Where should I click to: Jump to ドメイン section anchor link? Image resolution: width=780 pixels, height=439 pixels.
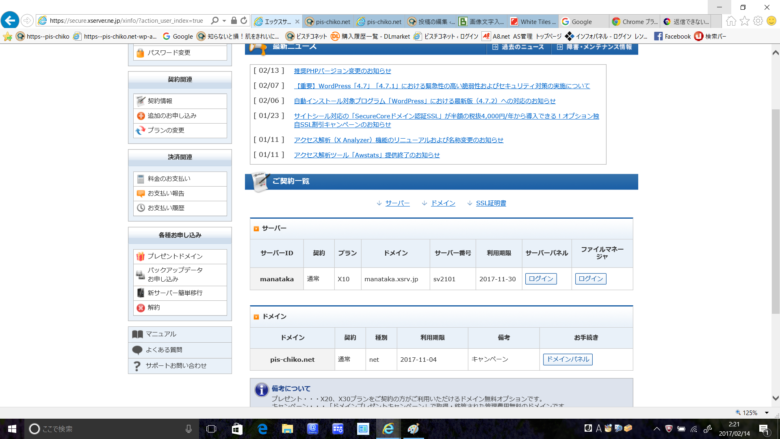tap(443, 203)
